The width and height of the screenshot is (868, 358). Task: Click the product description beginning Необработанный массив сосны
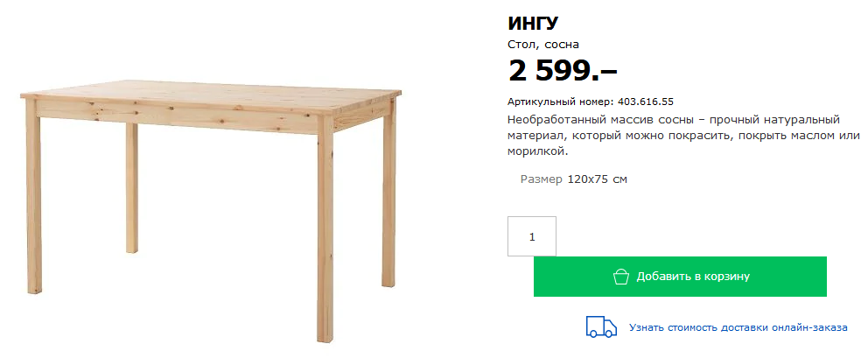pos(683,136)
